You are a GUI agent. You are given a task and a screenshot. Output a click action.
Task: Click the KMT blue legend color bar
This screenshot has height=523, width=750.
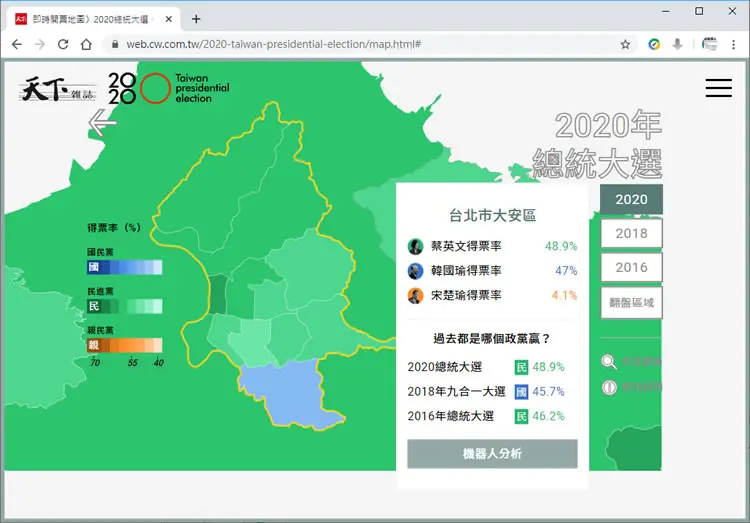tap(124, 267)
